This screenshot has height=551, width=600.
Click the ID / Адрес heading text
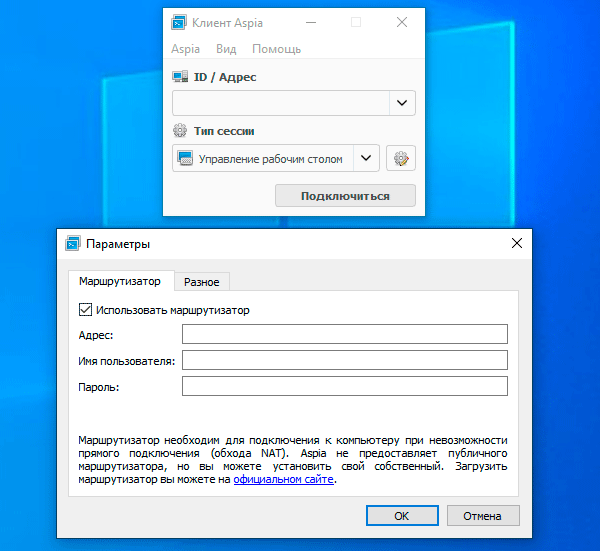tap(225, 77)
